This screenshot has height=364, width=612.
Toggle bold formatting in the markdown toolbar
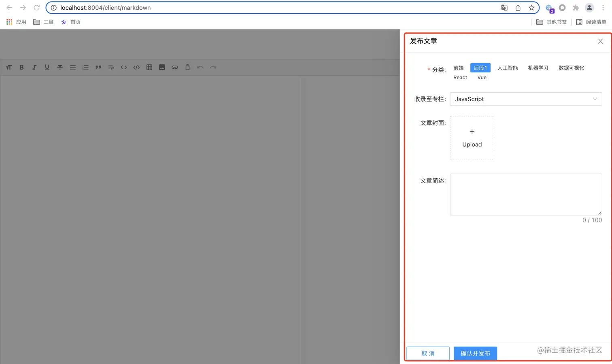tap(21, 67)
